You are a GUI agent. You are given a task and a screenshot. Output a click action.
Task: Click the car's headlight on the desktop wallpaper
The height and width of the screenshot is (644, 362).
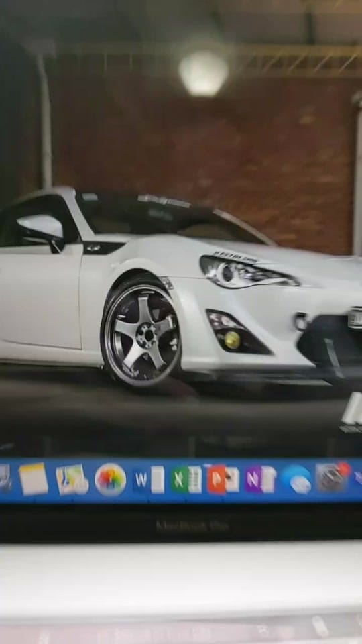pos(248,272)
